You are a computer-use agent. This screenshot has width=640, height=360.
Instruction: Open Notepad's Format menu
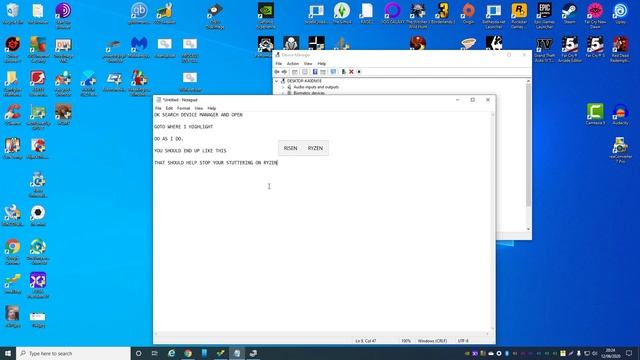pos(183,108)
